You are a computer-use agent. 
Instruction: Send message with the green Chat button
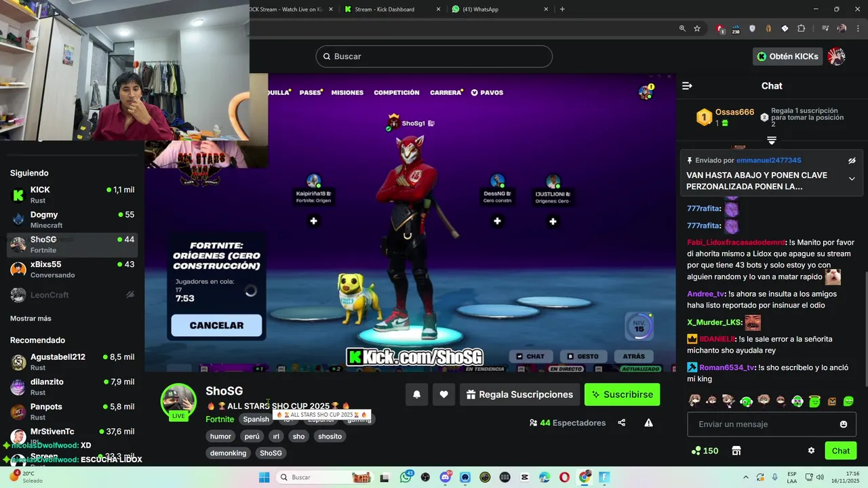[x=841, y=451]
